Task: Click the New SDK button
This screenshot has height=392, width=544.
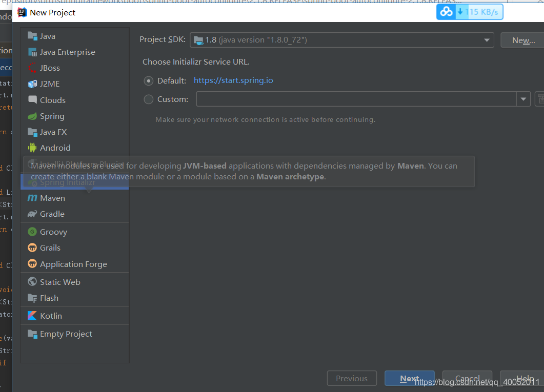Action: coord(523,40)
